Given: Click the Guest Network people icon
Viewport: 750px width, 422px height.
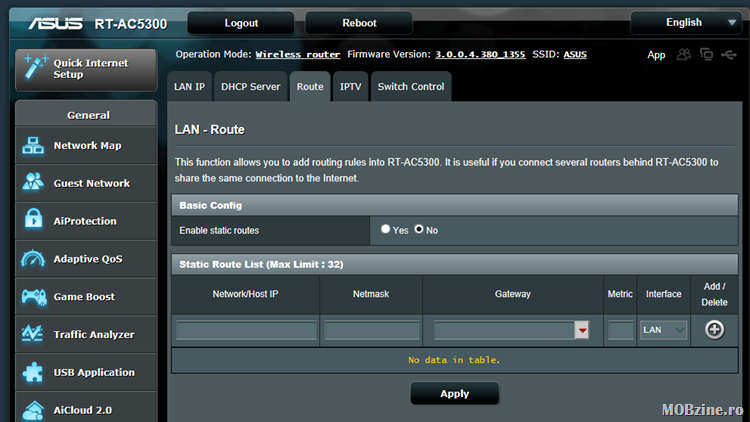Looking at the screenshot, I should [x=33, y=182].
